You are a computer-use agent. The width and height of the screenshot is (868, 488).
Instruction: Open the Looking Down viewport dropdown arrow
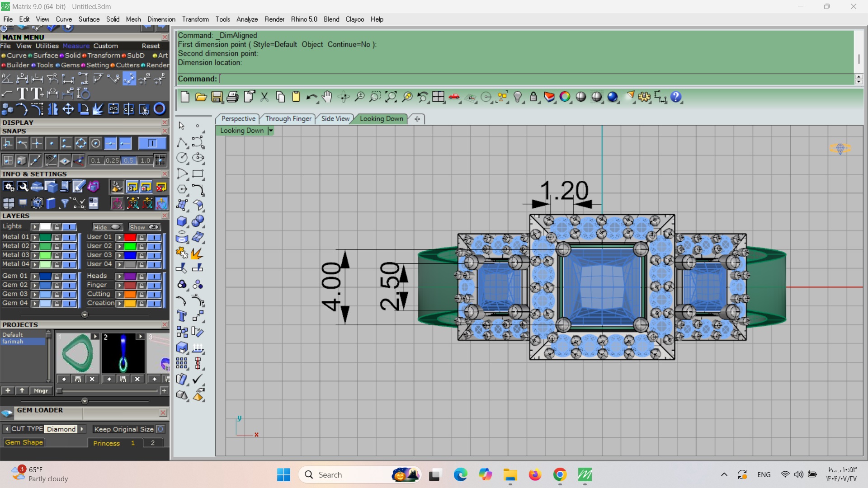click(x=270, y=131)
